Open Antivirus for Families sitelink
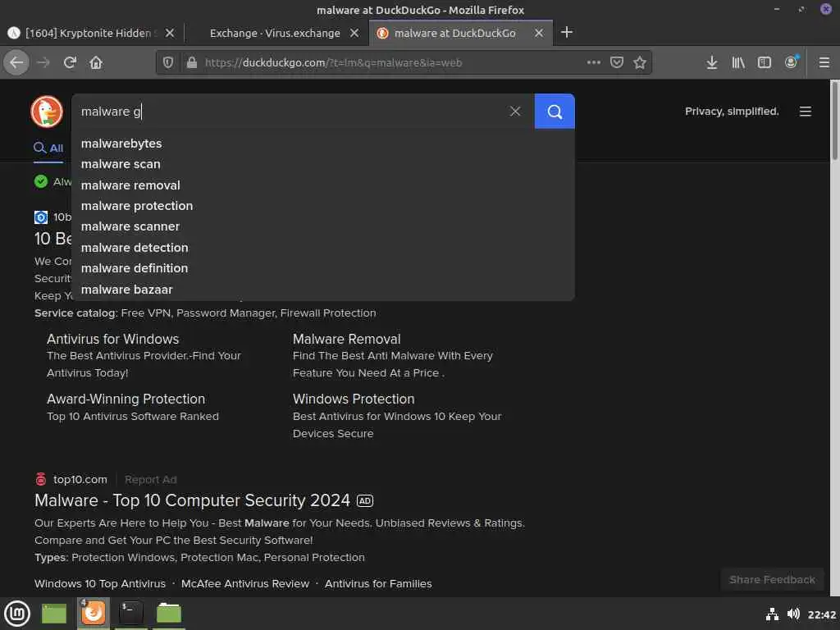840x630 pixels. coord(378,584)
